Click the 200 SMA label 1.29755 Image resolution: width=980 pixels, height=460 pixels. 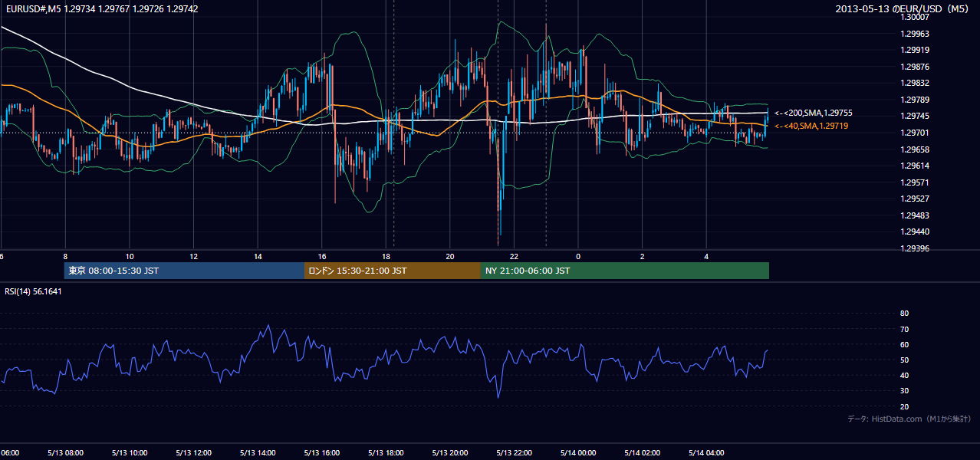coord(813,113)
